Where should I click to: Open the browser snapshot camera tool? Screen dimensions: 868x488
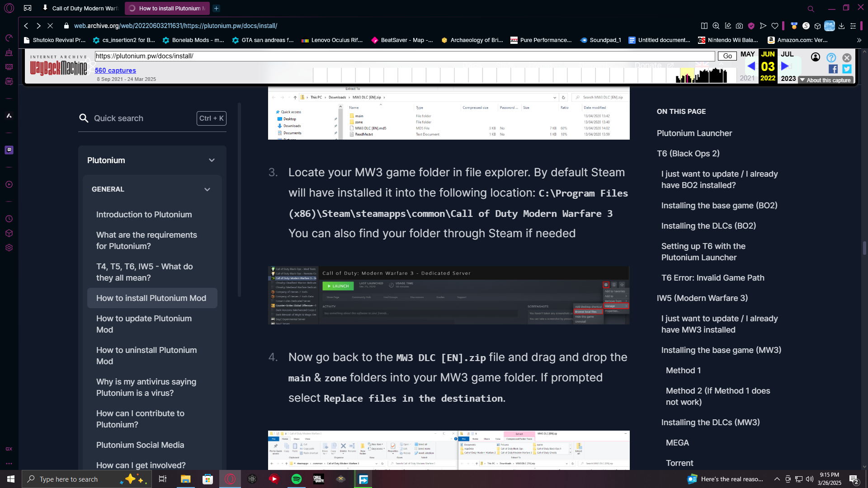(739, 26)
